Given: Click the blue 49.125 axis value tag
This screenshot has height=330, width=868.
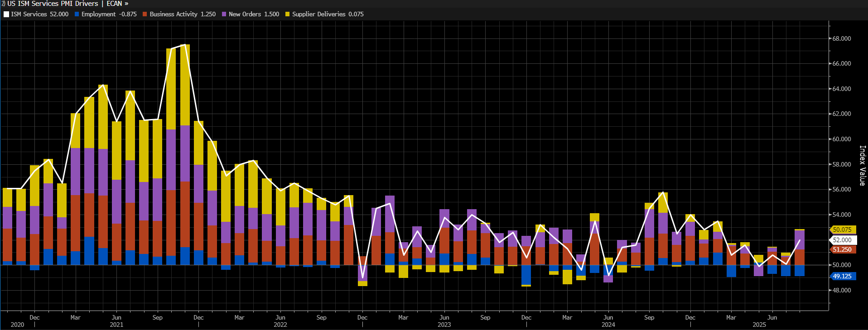Looking at the screenshot, I should (842, 276).
